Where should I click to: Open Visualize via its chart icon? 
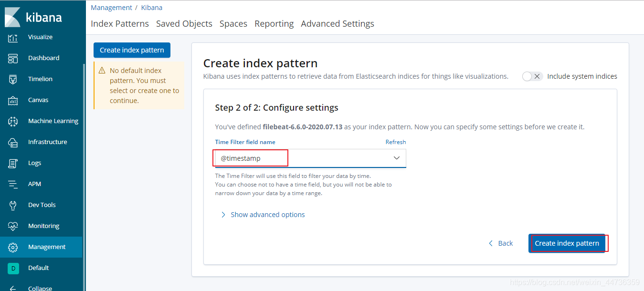click(x=13, y=37)
